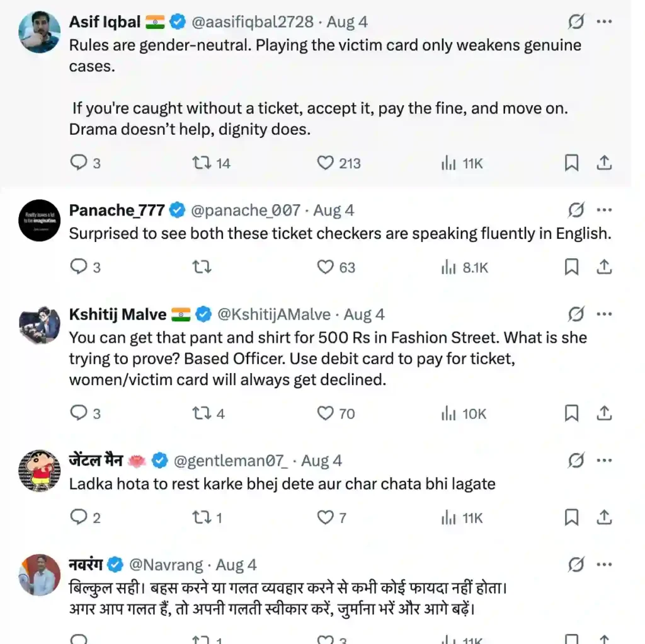Click Grok icon on Asif Iqbal's tweet

pyautogui.click(x=576, y=22)
